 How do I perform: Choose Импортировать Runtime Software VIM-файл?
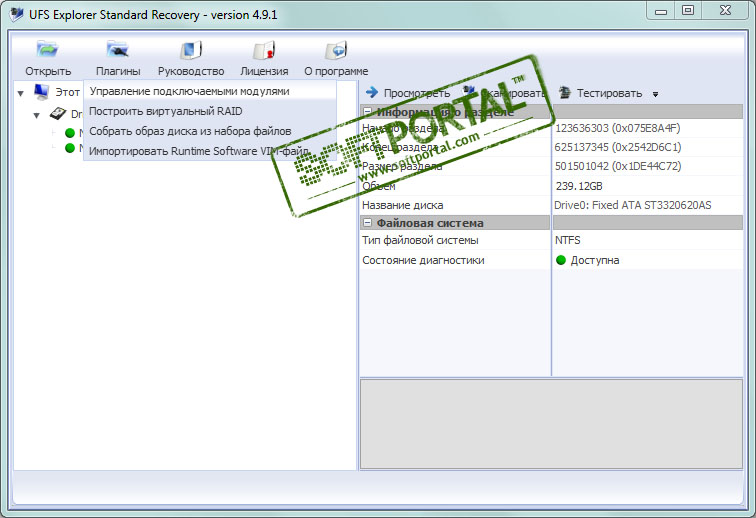point(210,151)
